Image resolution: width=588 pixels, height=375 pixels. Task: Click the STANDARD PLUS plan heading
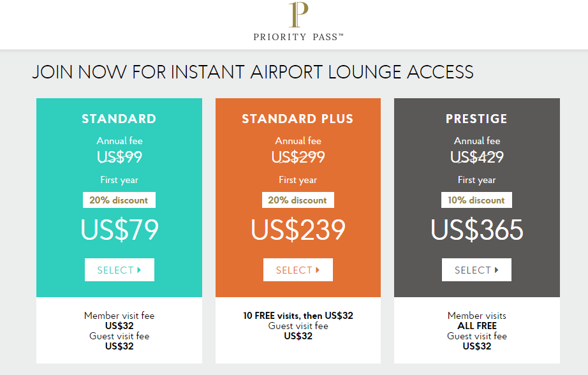(x=298, y=119)
